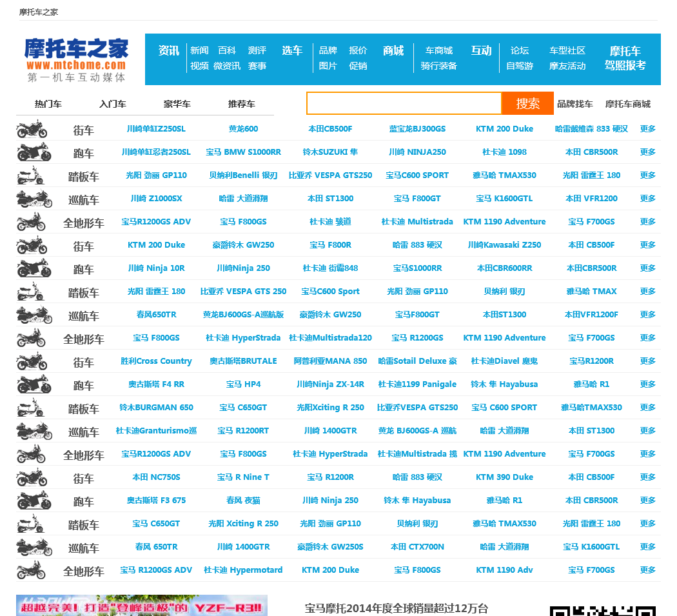The height and width of the screenshot is (616, 677).
Task: Open the 宝马 BMW S1000RR link
Action: [x=244, y=152]
